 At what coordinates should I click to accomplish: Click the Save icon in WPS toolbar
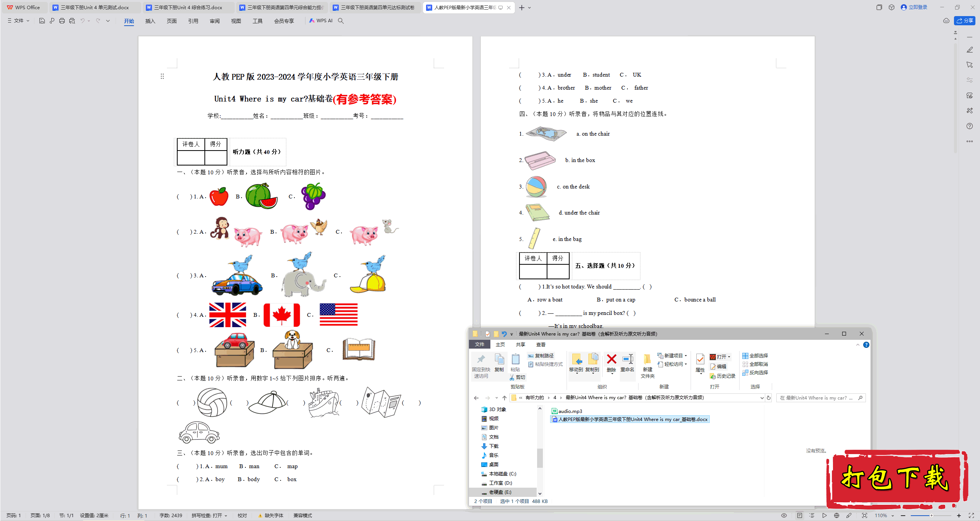coord(42,21)
